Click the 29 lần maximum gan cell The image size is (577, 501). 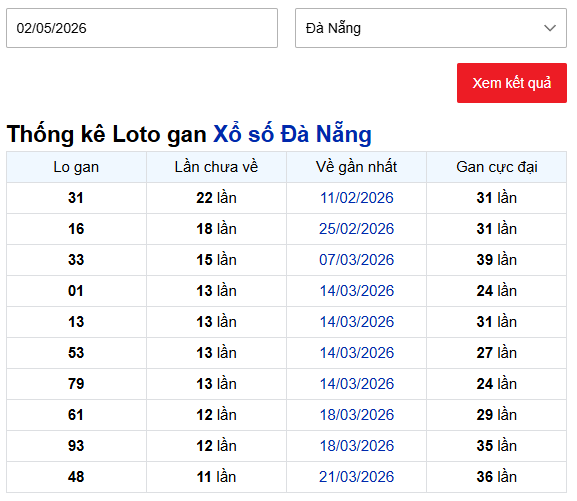(496, 415)
